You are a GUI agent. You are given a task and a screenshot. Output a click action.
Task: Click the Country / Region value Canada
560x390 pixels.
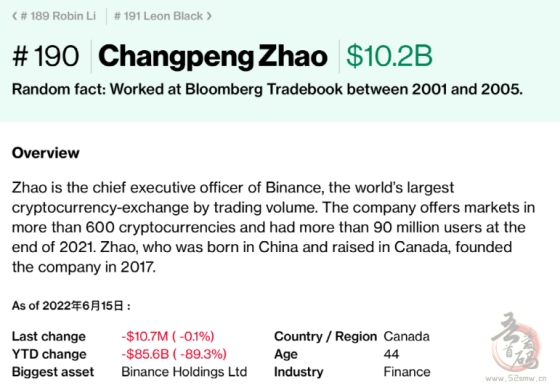coord(406,336)
